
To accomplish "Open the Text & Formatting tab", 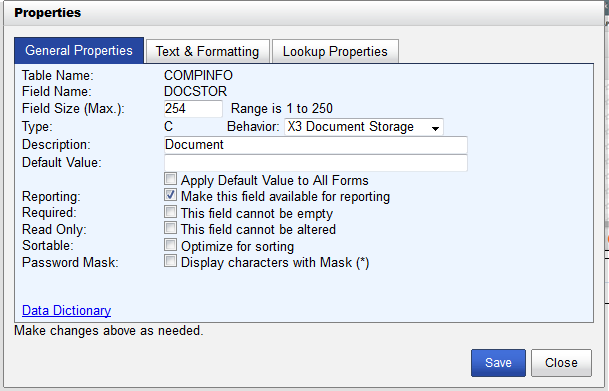I will click(207, 51).
